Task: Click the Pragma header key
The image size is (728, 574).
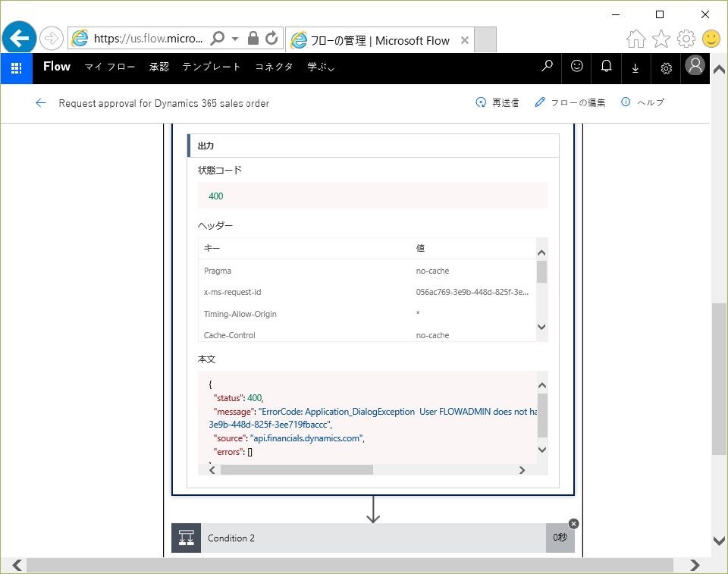Action: (218, 271)
